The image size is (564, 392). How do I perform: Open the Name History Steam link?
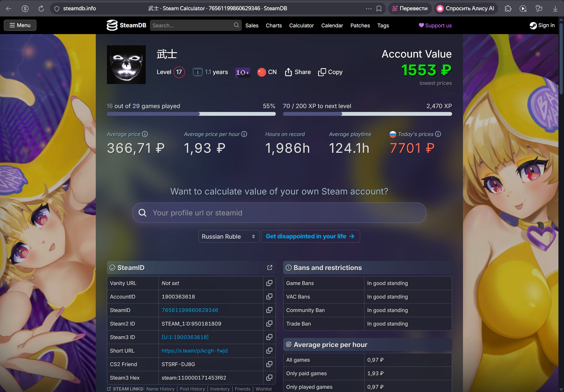point(160,389)
